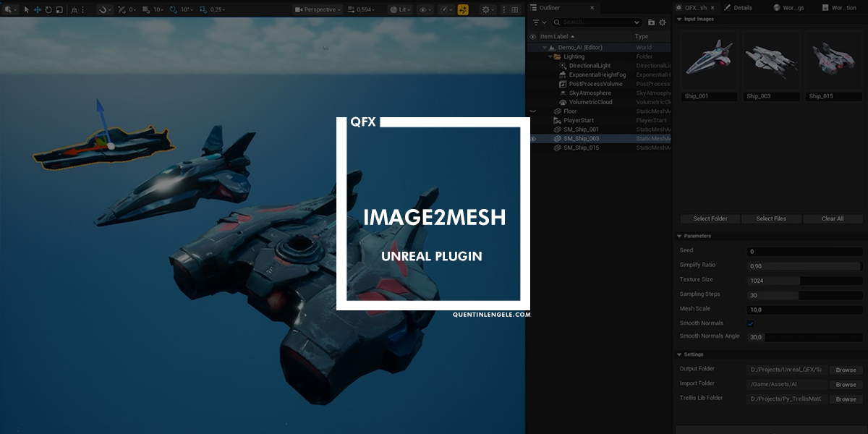Select the rotate tool in viewport toolbar
The width and height of the screenshot is (868, 434).
48,10
